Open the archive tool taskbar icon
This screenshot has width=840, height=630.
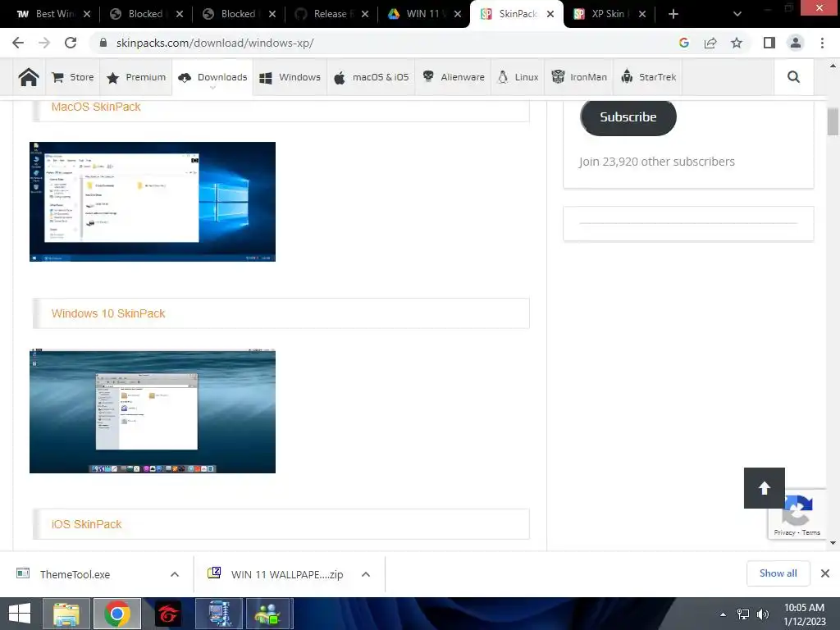(x=219, y=614)
